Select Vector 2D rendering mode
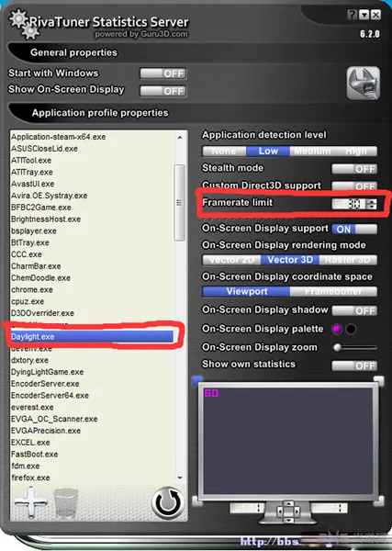 tap(231, 260)
